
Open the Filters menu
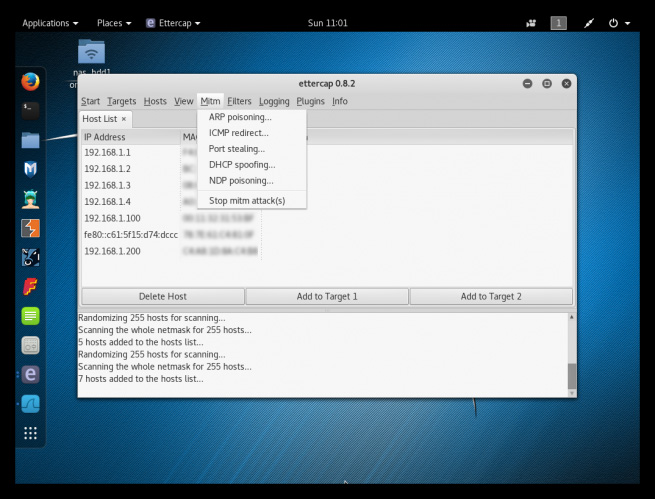click(x=239, y=101)
